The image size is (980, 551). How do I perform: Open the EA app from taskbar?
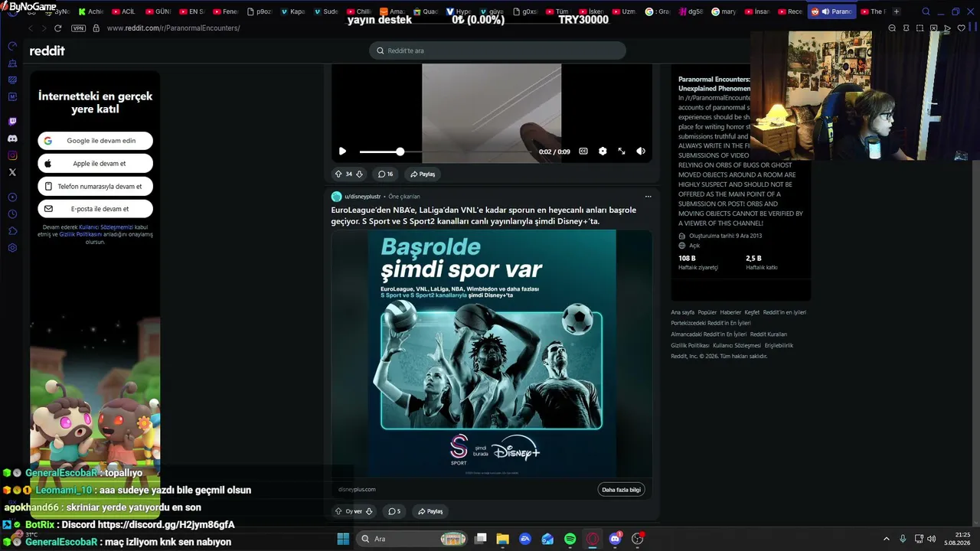click(525, 539)
